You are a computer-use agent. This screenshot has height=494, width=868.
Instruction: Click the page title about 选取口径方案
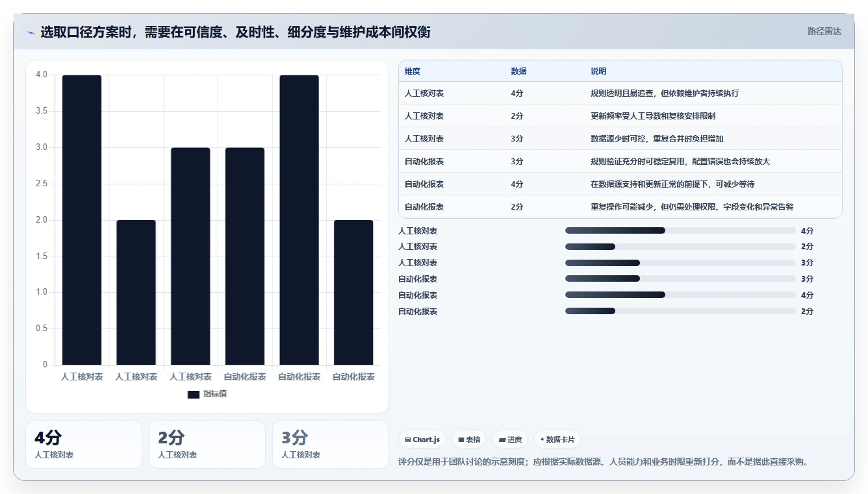235,32
